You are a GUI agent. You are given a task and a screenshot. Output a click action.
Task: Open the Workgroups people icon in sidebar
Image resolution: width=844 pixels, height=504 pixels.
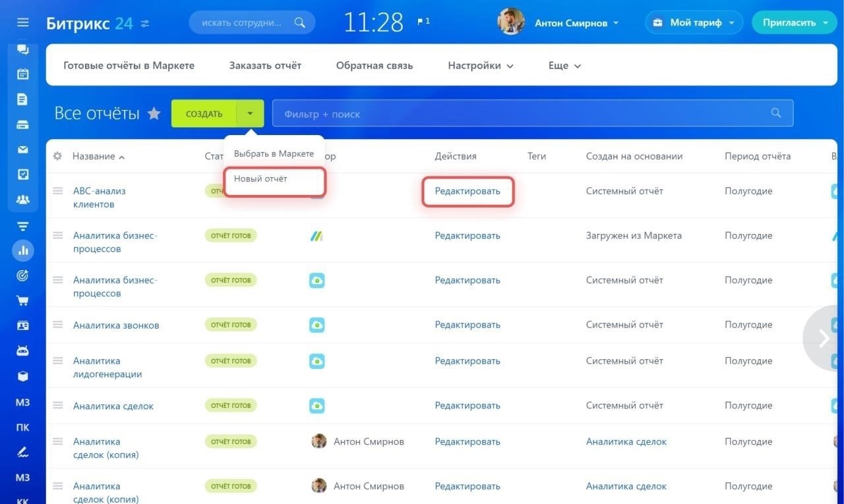(23, 200)
